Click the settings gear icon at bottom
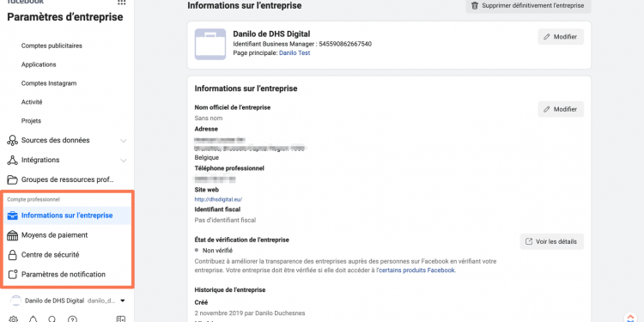This screenshot has height=322, width=644. coord(14,319)
